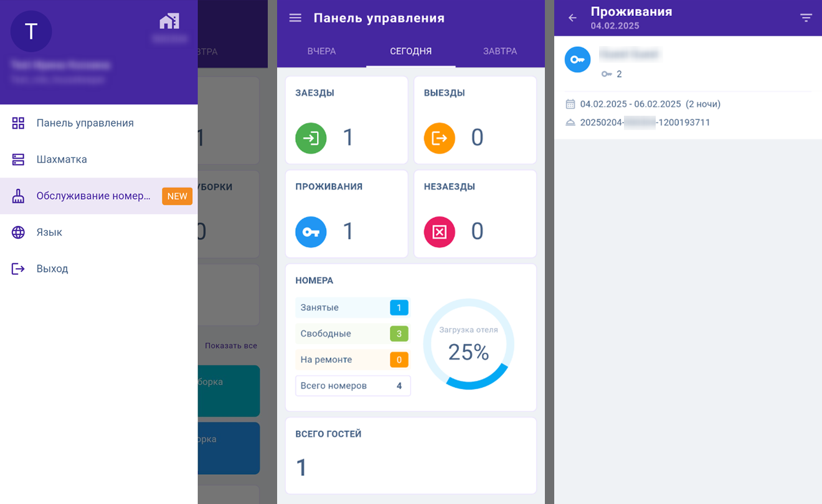Viewport: 822px width, 504px height.
Task: Open Обслуживание номеров menu item
Action: pos(99,196)
